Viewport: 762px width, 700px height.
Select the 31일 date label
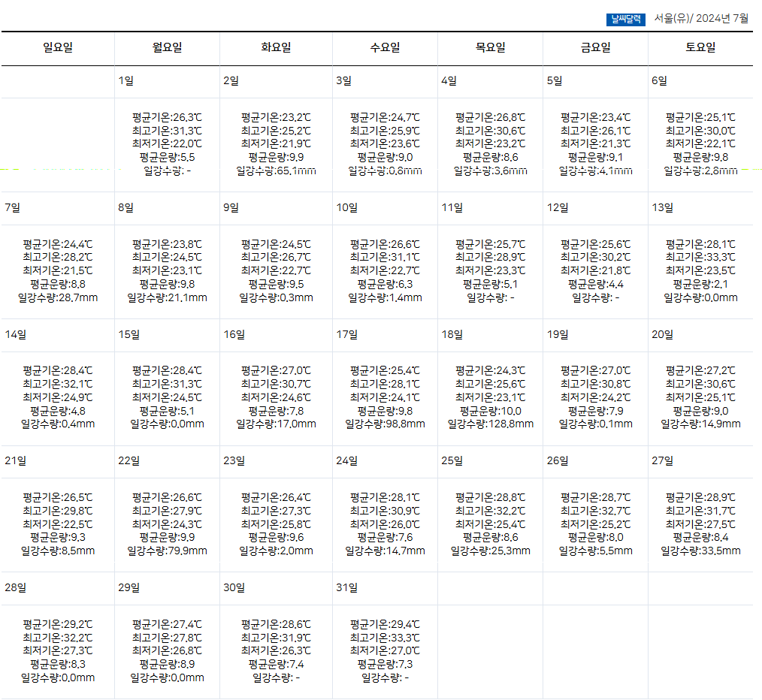point(346,587)
